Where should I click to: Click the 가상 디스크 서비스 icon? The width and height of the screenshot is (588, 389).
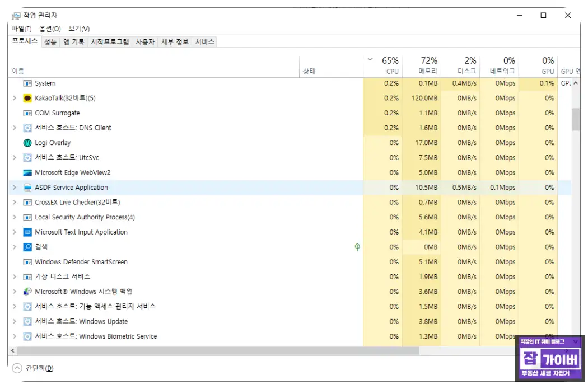(x=27, y=277)
